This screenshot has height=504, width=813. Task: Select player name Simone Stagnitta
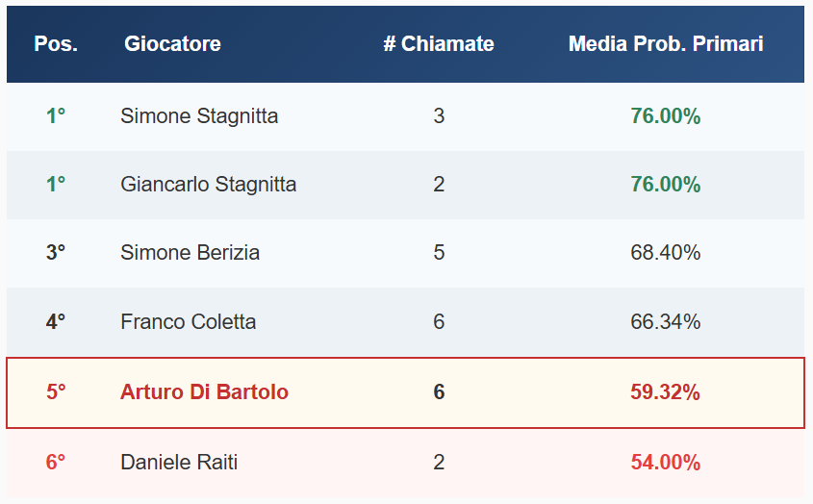pos(199,116)
